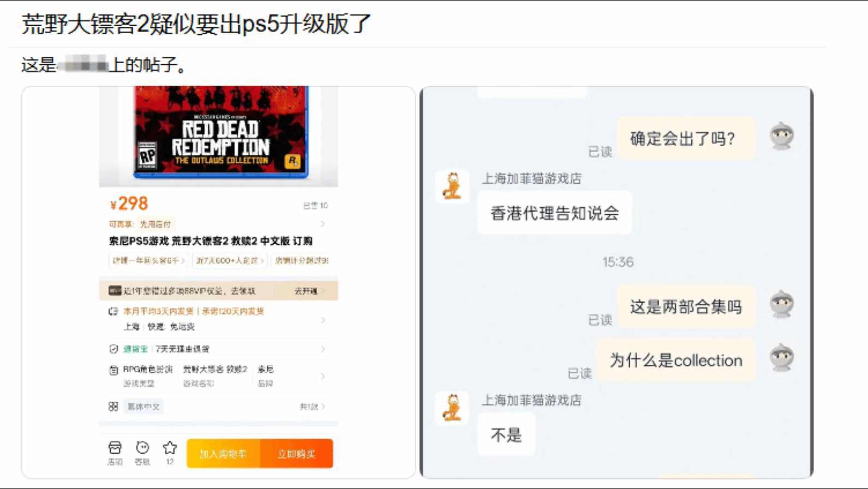Screen dimensions: 868x489
Task: Click the 先用后付 tag
Action: (x=155, y=224)
